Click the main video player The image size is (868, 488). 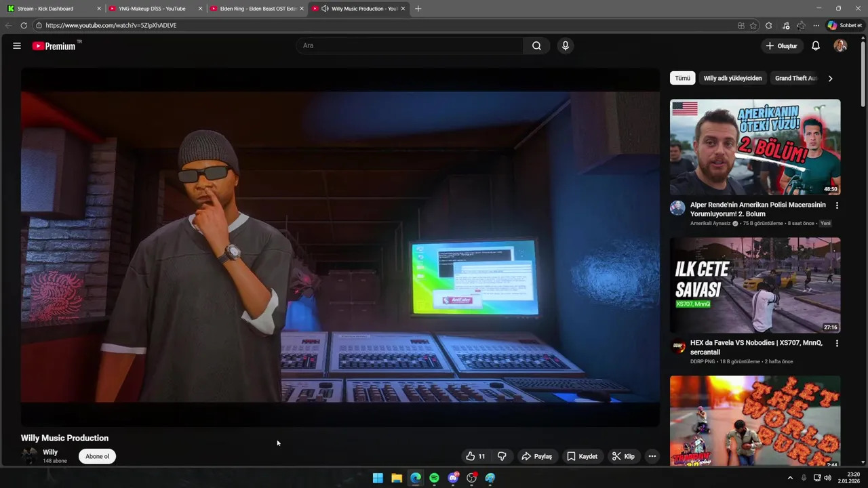pyautogui.click(x=340, y=247)
